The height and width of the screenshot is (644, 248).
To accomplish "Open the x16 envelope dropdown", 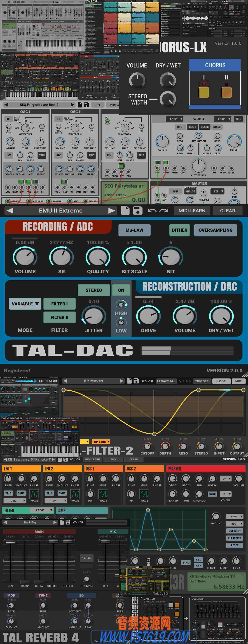I will pyautogui.click(x=234, y=524).
